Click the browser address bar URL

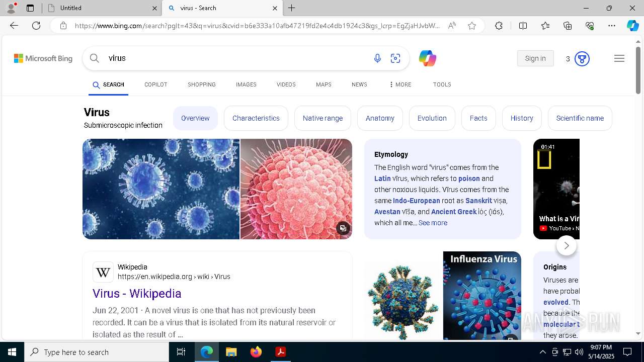tap(257, 26)
